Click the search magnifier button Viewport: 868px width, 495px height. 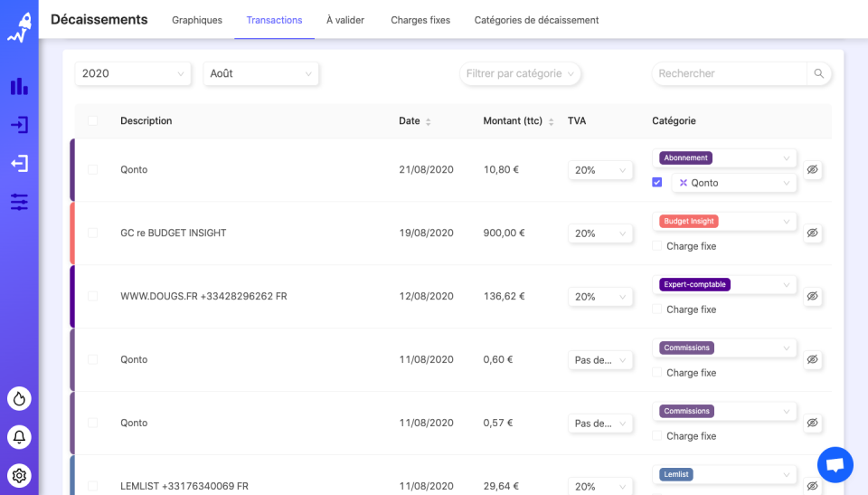pyautogui.click(x=819, y=73)
